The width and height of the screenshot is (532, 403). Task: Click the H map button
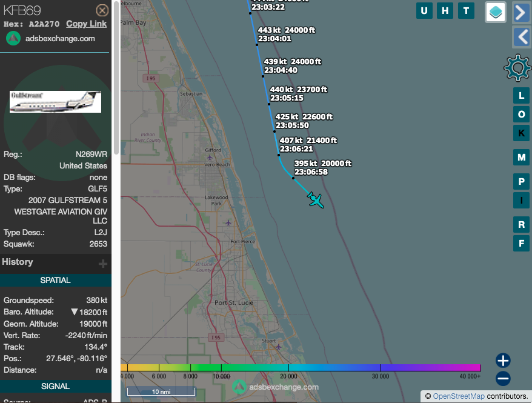445,11
